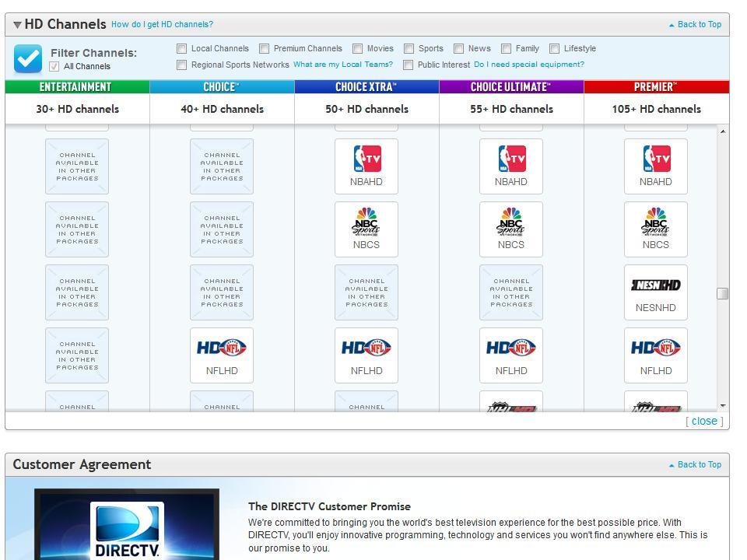Screen dimensions: 747x560
Task: Collapse the HD Channels section triangle
Action: (17, 25)
